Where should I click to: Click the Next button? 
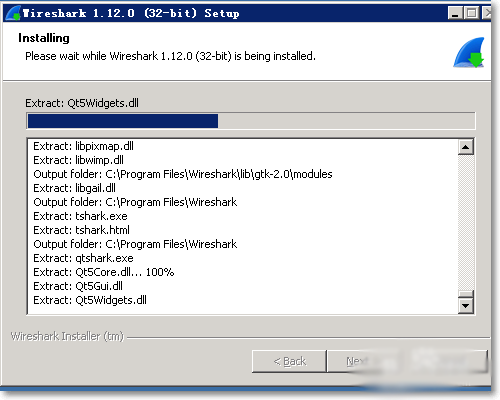point(363,361)
